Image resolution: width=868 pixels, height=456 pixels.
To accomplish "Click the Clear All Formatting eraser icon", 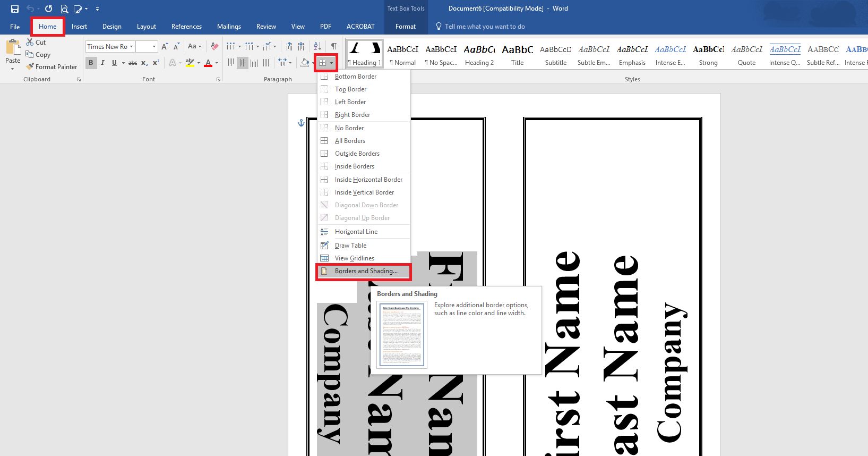I will click(214, 47).
